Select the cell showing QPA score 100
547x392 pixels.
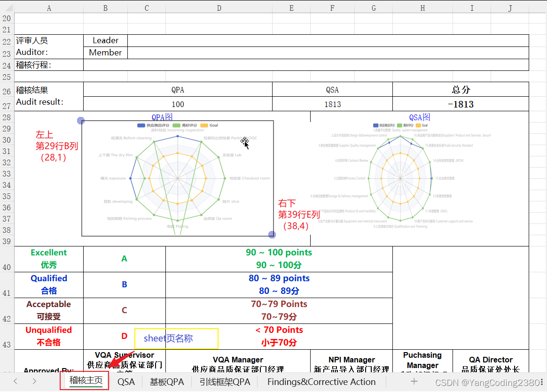(x=178, y=104)
